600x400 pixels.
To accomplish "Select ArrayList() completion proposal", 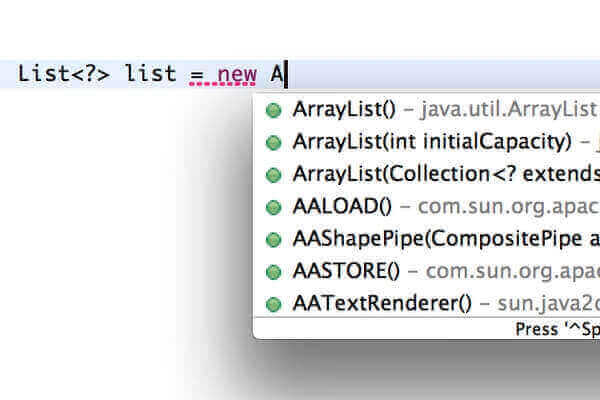I will [x=427, y=110].
